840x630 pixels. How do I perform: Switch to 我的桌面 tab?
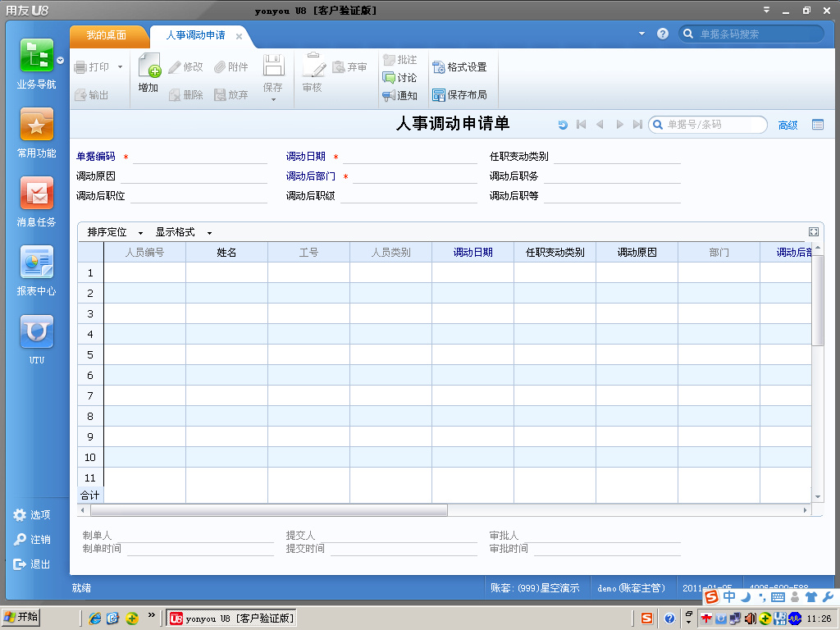tap(107, 35)
